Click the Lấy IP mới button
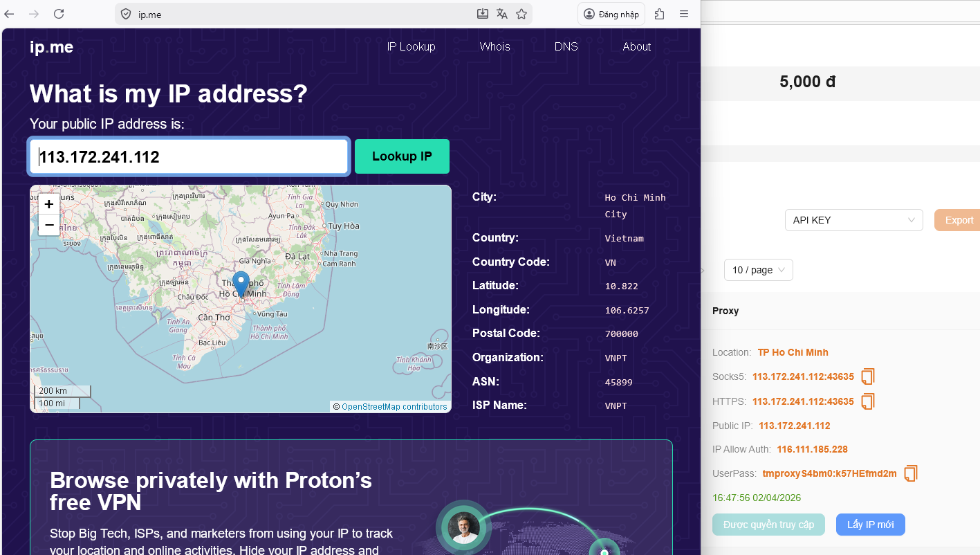The width and height of the screenshot is (980, 555). click(870, 525)
